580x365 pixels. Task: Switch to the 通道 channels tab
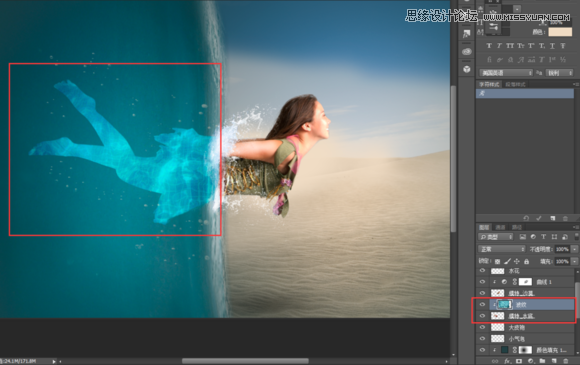point(500,227)
